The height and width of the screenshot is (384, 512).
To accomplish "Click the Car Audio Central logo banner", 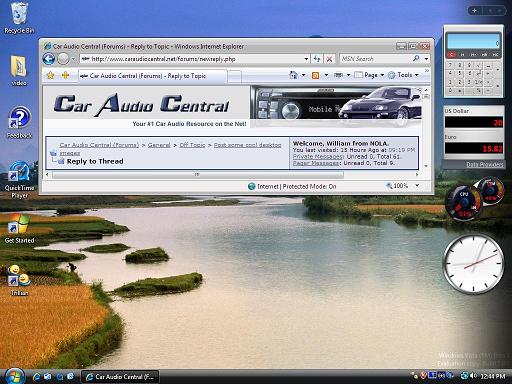I will point(141,105).
